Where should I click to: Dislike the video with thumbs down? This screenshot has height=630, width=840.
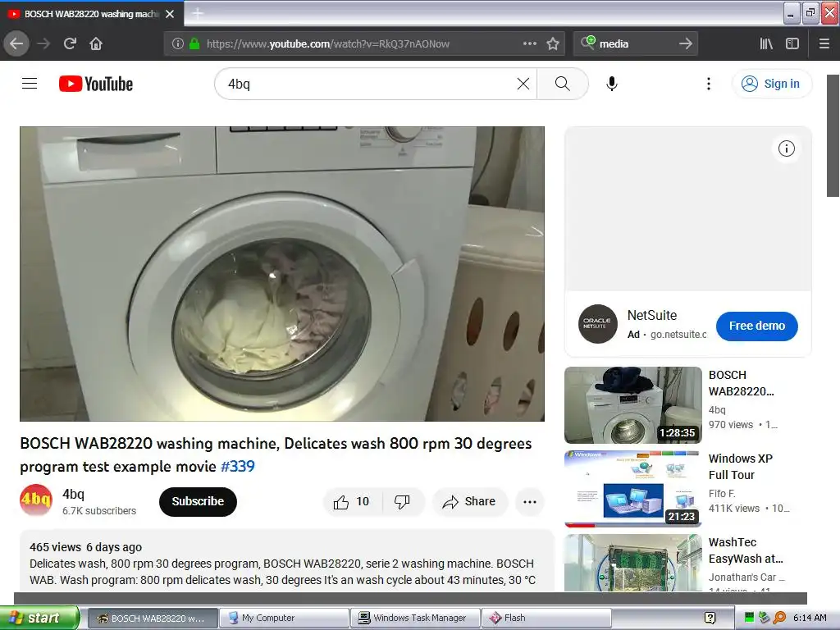click(402, 501)
